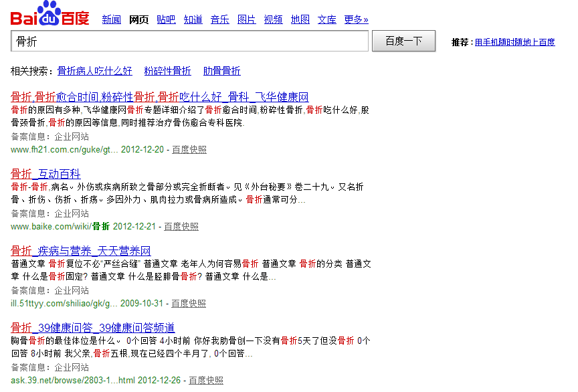
Task: Open 百度快照 for the 39健康问答 result
Action: [205, 381]
